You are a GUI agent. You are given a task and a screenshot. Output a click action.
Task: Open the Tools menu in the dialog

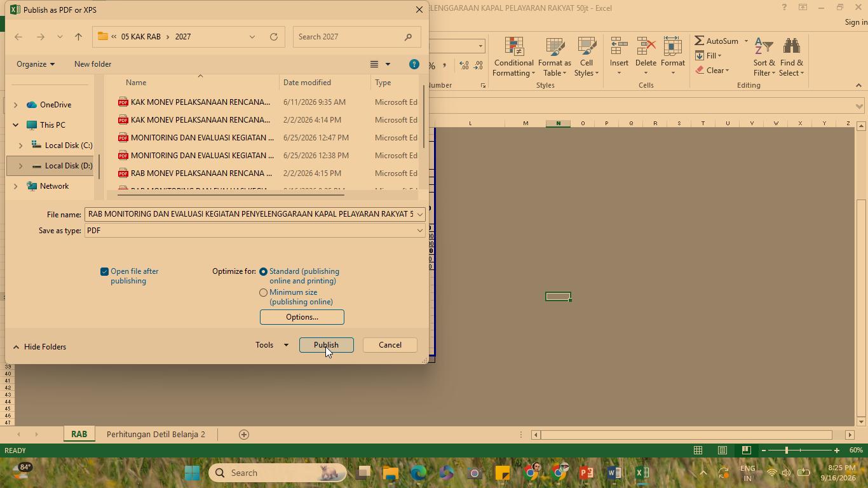pos(272,345)
